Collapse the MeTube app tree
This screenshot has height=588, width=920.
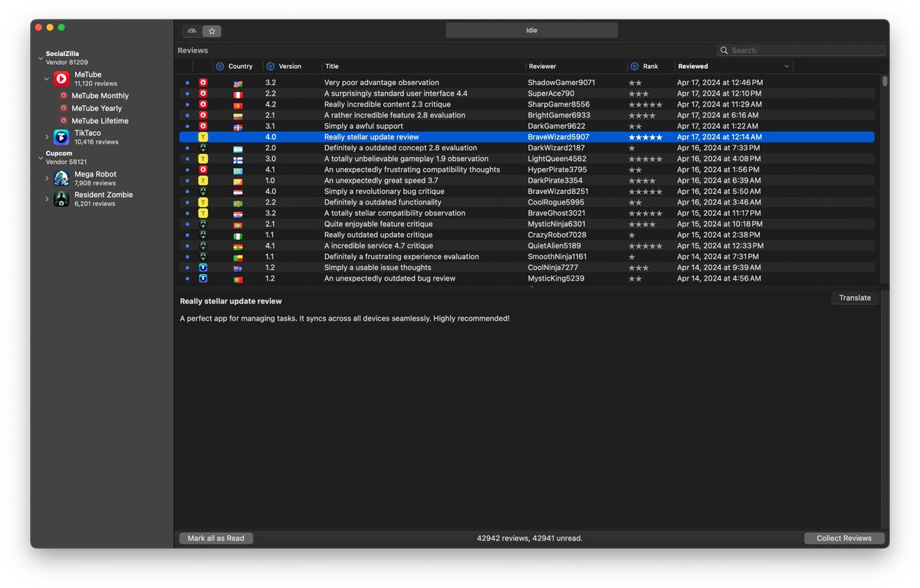click(47, 79)
